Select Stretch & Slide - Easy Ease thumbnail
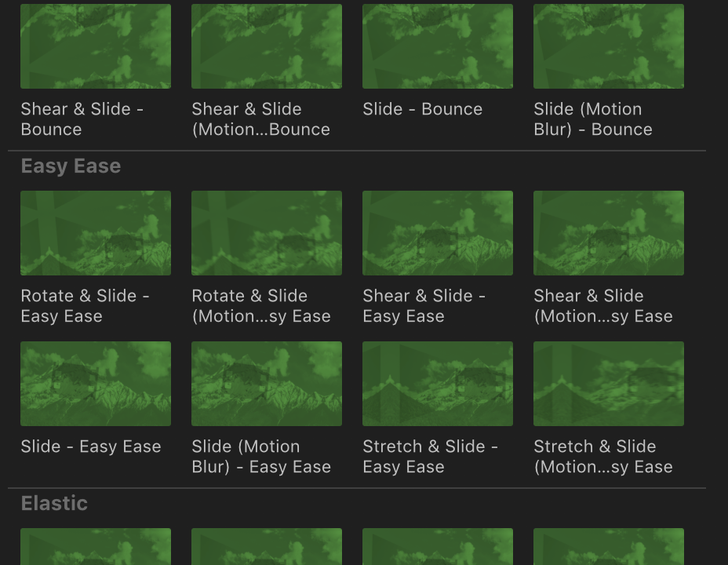Viewport: 728px width, 565px height. 438,384
